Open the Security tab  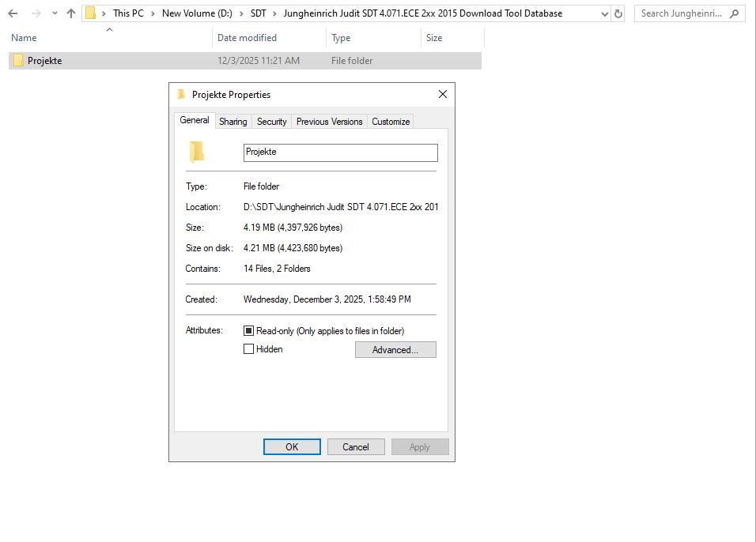[x=271, y=122]
